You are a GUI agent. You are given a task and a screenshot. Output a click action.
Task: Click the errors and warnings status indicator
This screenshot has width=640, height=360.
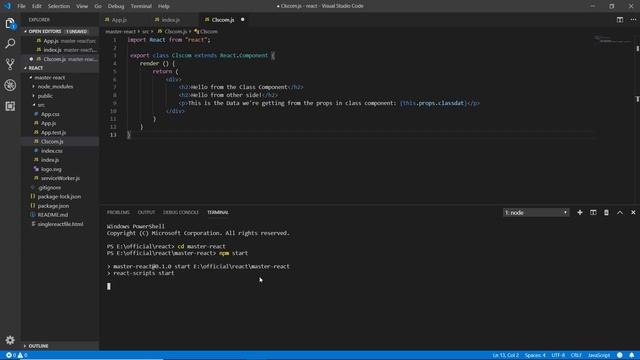point(16,355)
